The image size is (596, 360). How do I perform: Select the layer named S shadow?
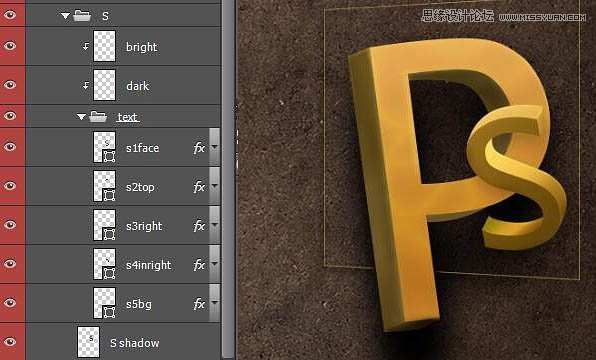(x=135, y=343)
